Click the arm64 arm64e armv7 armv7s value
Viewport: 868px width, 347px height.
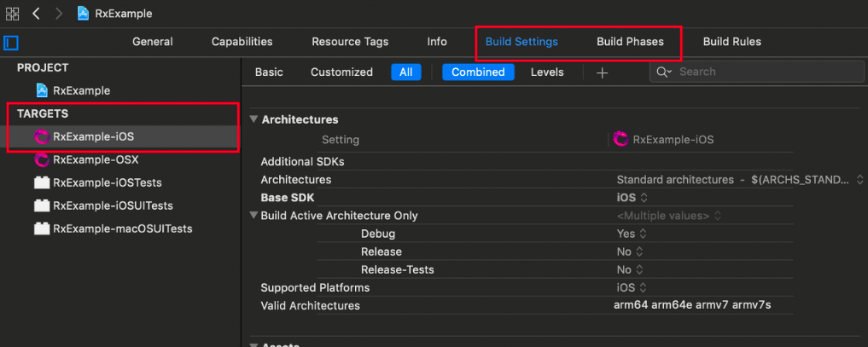[x=692, y=305]
